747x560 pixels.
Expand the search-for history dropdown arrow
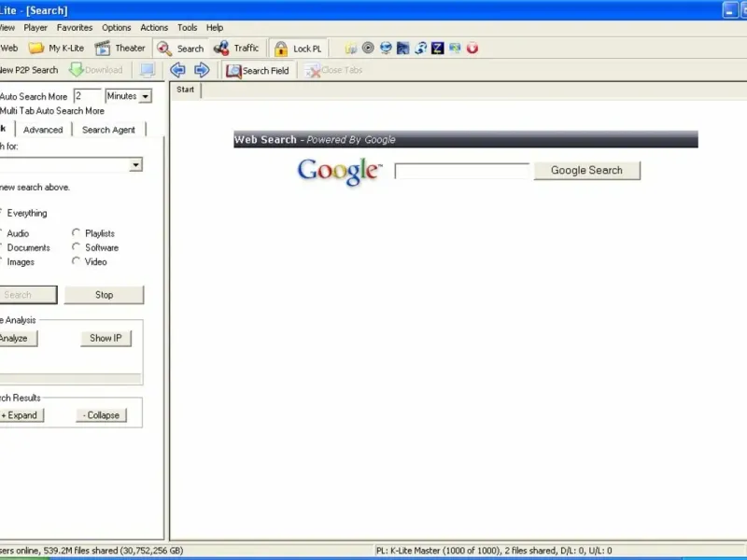(x=135, y=165)
